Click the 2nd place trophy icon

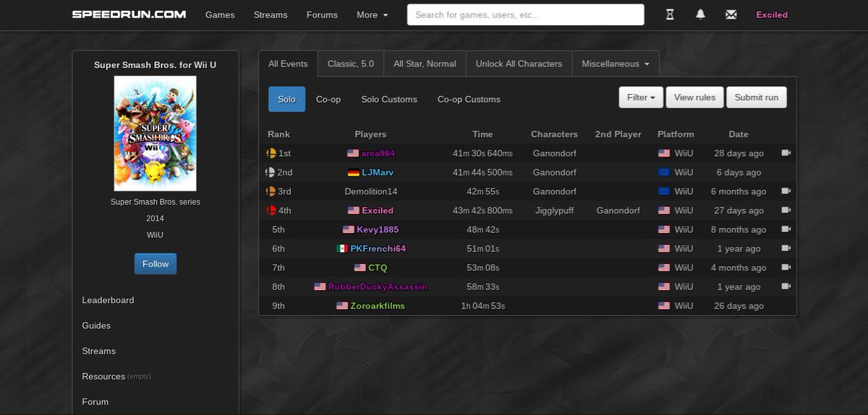tap(271, 172)
